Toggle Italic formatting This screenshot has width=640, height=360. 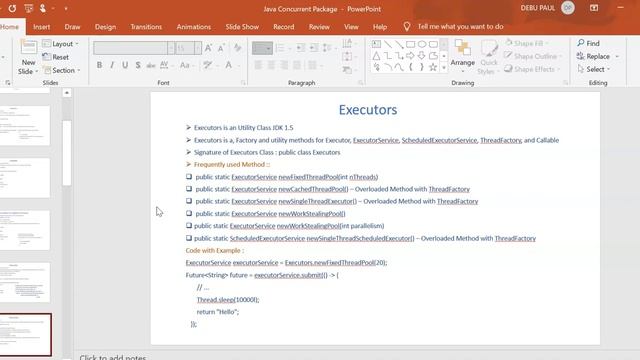coord(112,65)
